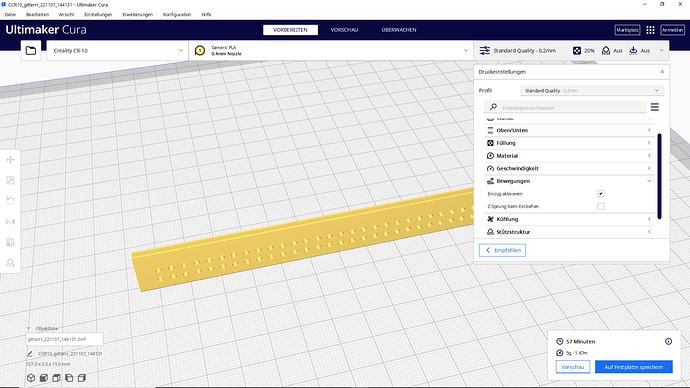Show print time details info icon
The height and width of the screenshot is (388, 690).
pos(668,341)
